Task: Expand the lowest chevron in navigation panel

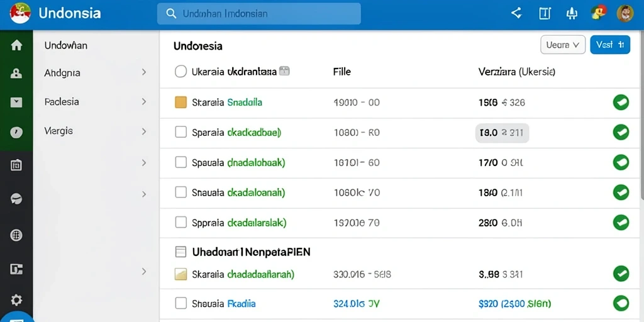Action: 144,271
